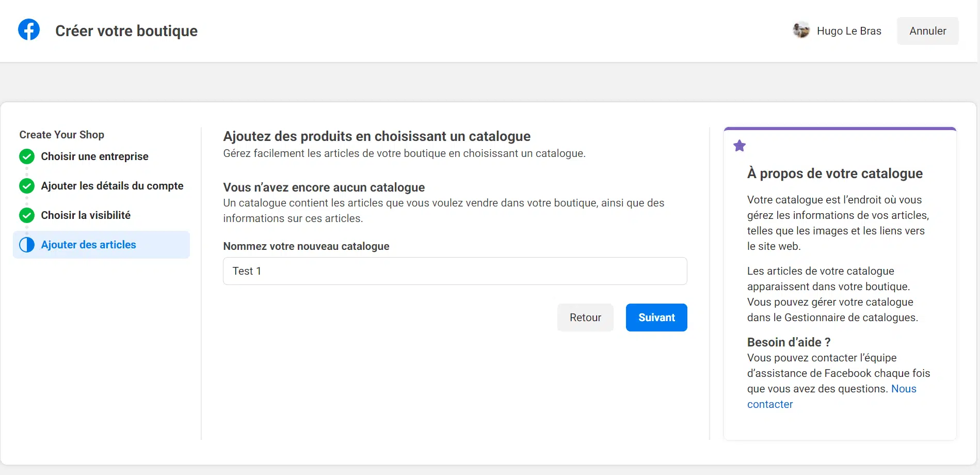Click half-filled circle icon beside Ajouter des articles
The height and width of the screenshot is (475, 980).
tap(27, 245)
